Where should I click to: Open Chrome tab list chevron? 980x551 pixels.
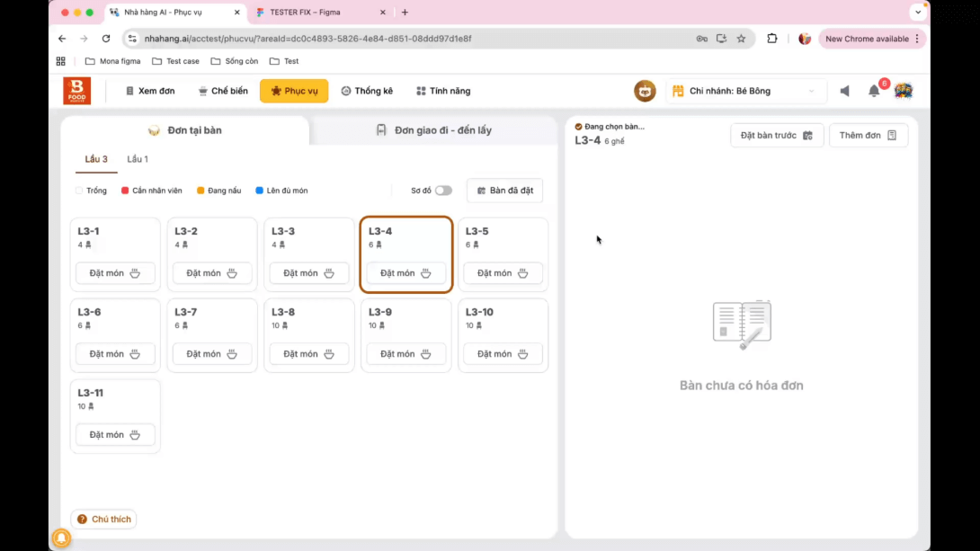pyautogui.click(x=917, y=13)
